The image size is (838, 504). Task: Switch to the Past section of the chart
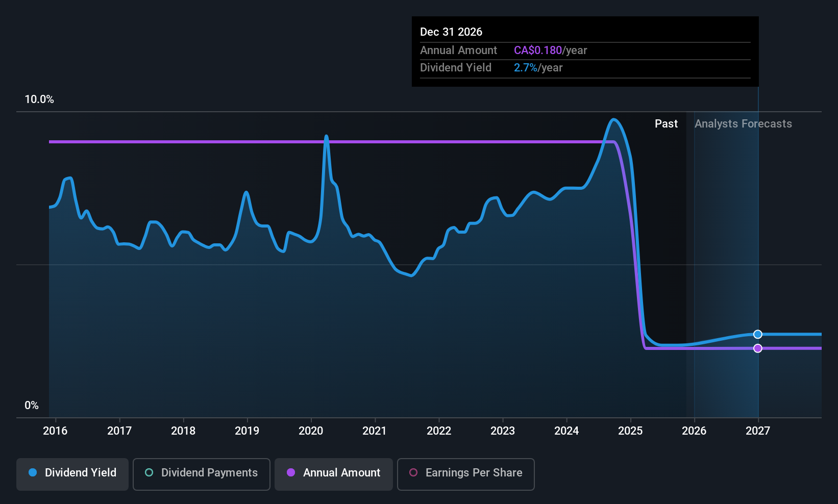point(666,123)
